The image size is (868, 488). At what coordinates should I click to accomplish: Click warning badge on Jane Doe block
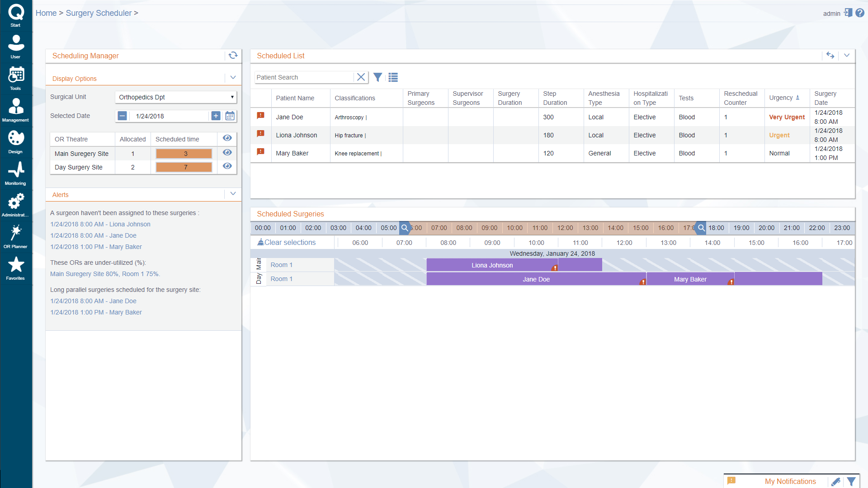pos(643,282)
